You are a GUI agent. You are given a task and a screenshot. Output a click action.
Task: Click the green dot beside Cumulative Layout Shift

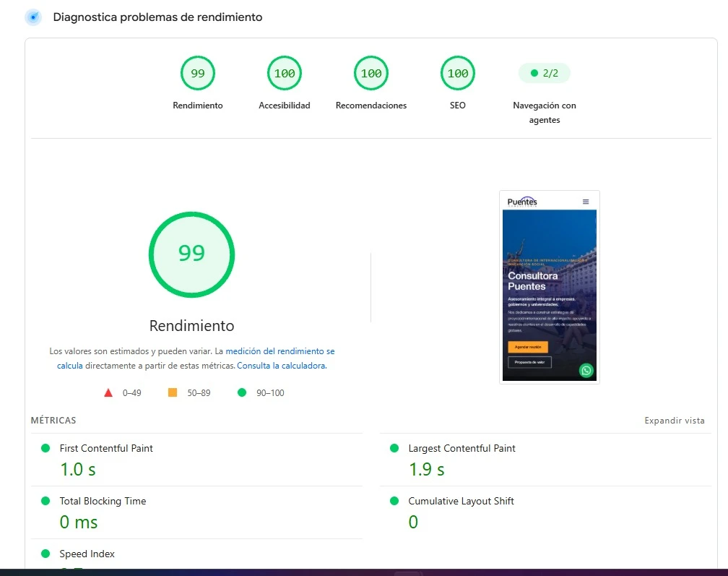pyautogui.click(x=394, y=501)
